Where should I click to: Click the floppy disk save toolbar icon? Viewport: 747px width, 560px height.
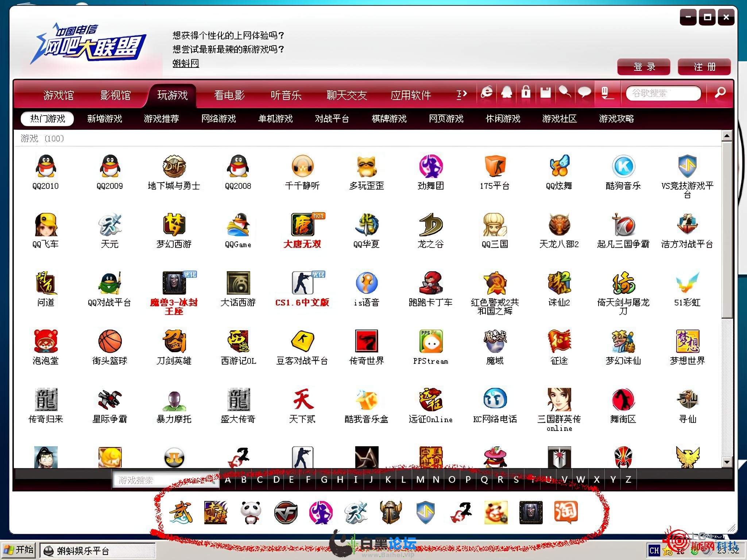[x=545, y=93]
